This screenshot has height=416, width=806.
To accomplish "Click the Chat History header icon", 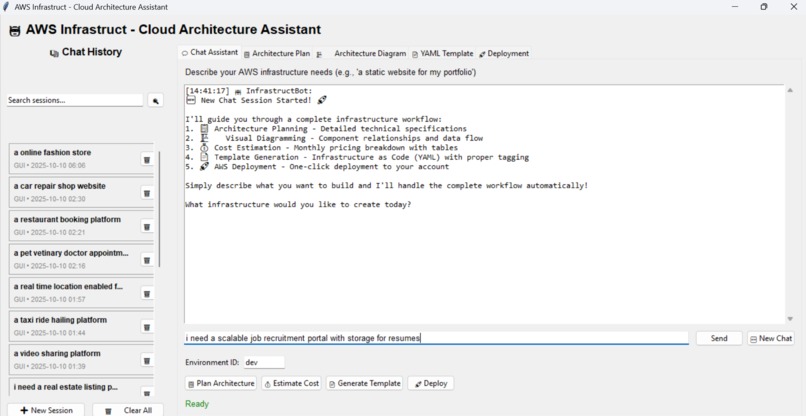I will tap(54, 53).
